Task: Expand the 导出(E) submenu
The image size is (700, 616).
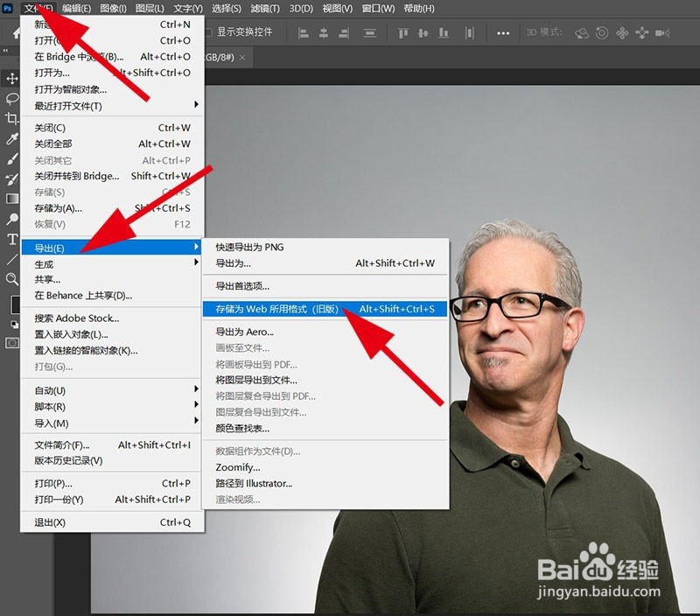Action: tap(113, 248)
